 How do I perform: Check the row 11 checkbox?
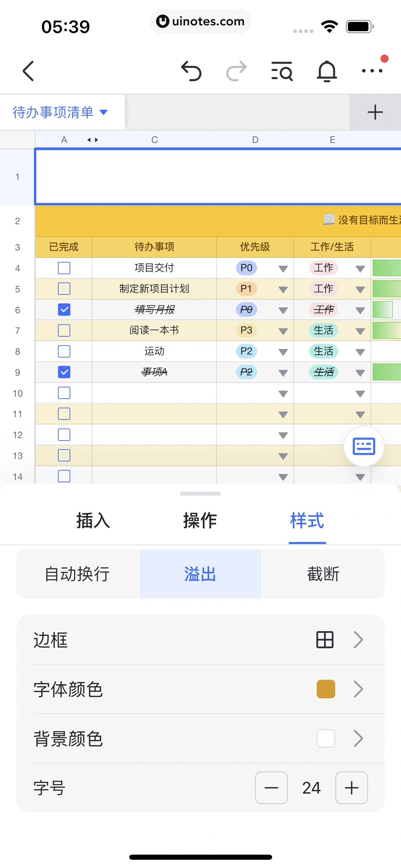[x=64, y=414]
